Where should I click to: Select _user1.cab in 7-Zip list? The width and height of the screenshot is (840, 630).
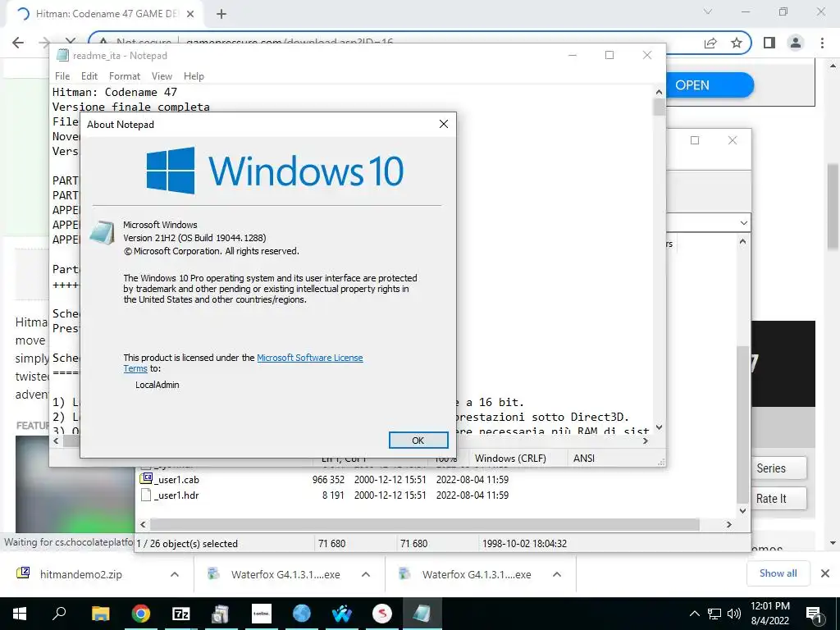pos(177,479)
